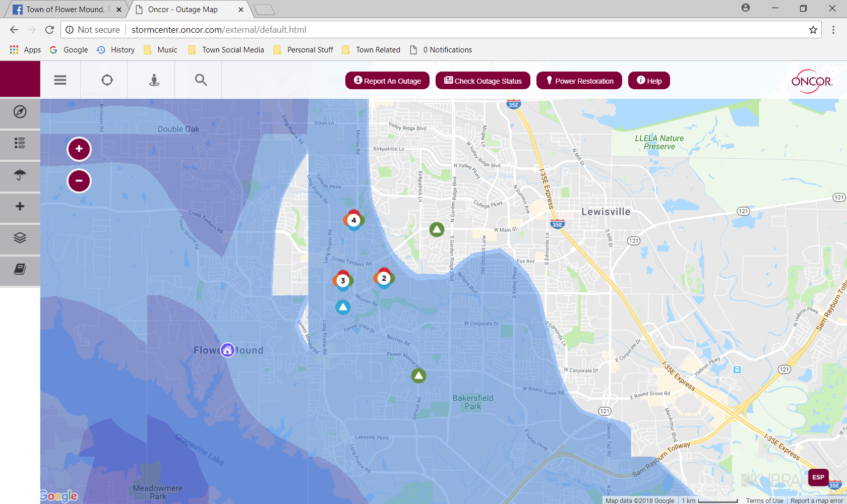
Task: Click the green outage marker near Bakersfield Park
Action: (x=418, y=375)
